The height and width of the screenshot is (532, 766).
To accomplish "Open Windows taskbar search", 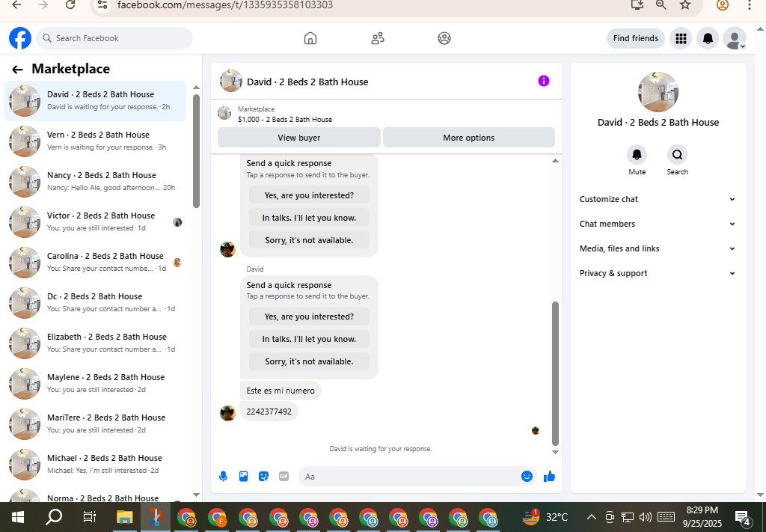I will (x=54, y=517).
